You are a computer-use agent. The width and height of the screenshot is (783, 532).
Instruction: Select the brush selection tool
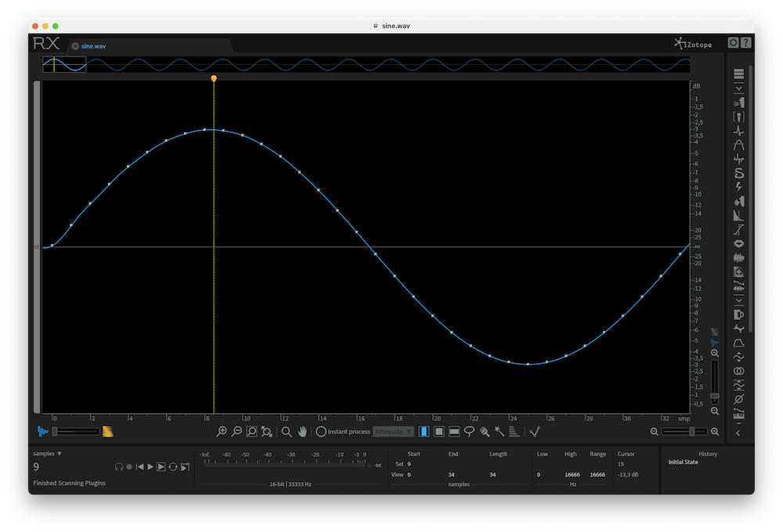click(485, 432)
